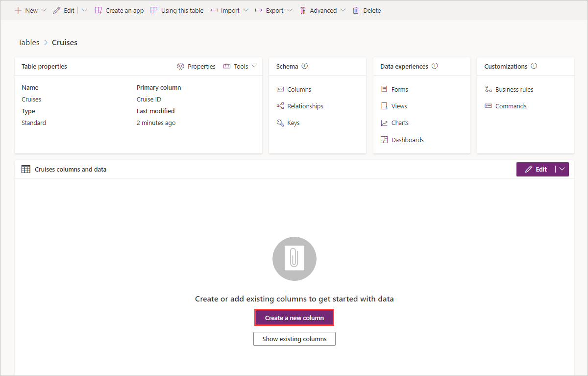Delete the Cruises table
The height and width of the screenshot is (376, 588).
click(x=367, y=10)
